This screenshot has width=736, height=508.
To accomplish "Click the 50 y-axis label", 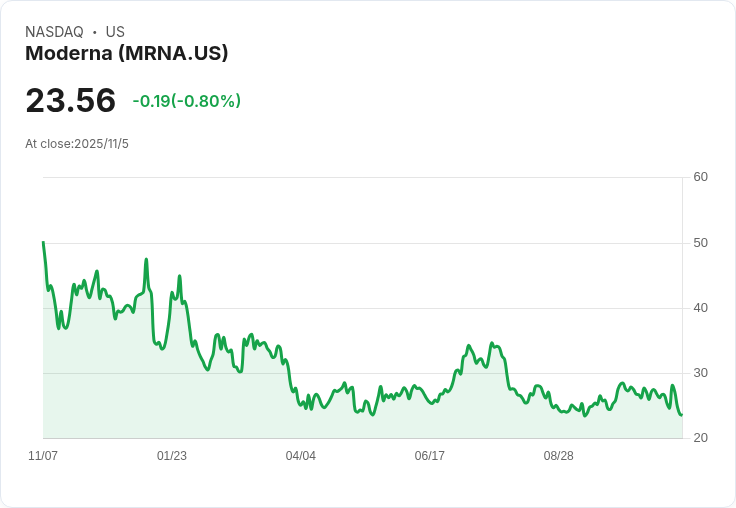I will point(700,243).
